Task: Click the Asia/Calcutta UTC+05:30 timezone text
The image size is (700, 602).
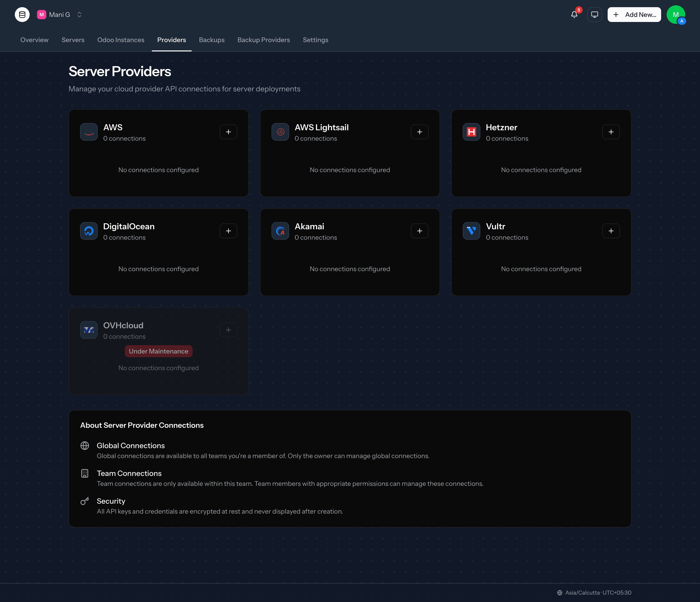Action: [x=598, y=593]
